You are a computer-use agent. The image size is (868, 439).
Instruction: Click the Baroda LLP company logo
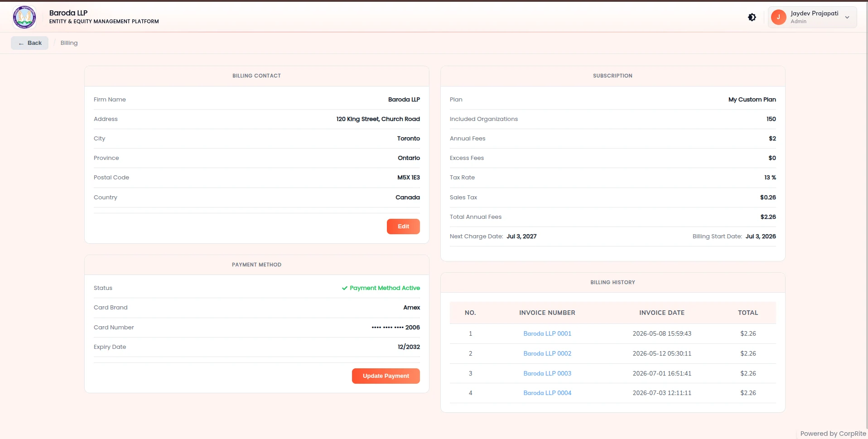click(24, 17)
